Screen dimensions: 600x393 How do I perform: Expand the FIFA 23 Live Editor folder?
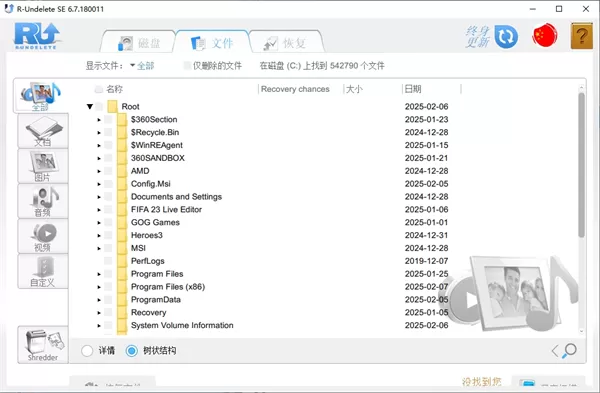coord(99,210)
